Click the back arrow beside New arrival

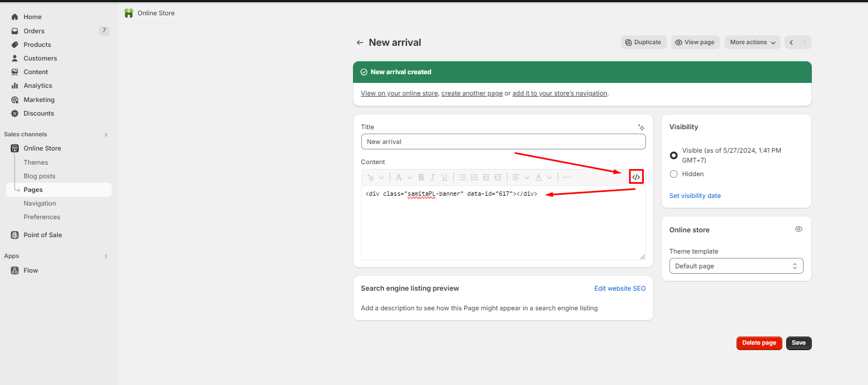pyautogui.click(x=360, y=43)
